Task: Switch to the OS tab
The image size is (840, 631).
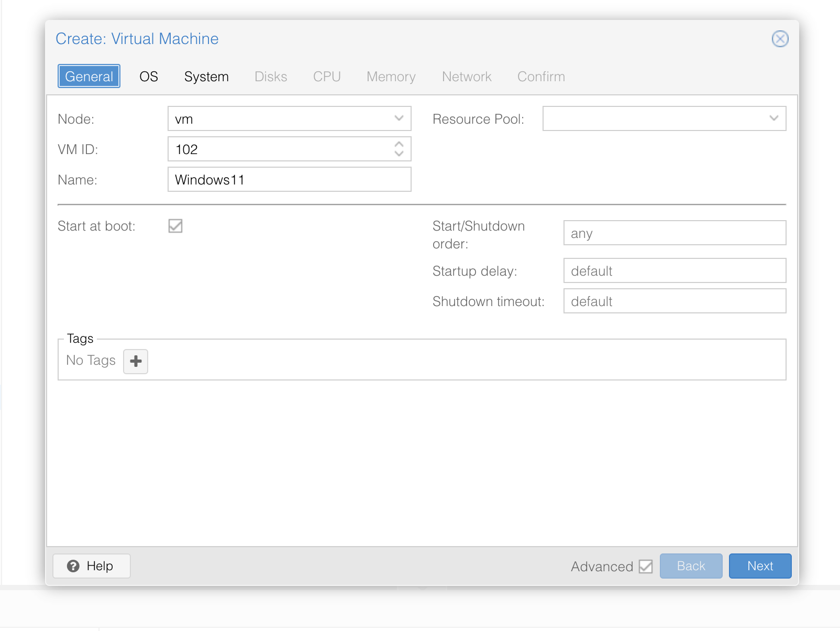Action: click(x=149, y=77)
